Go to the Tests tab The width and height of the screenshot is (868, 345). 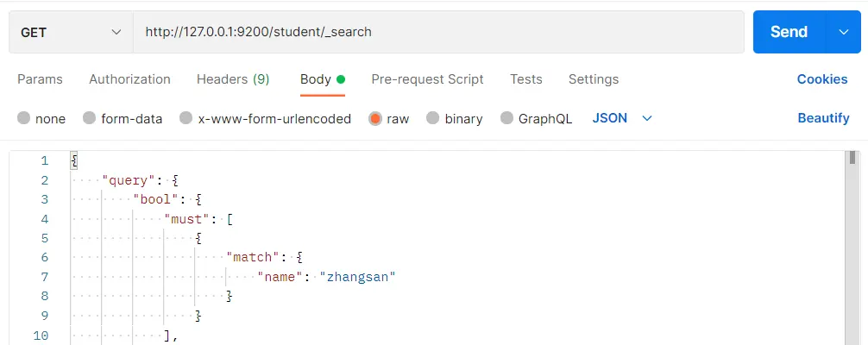point(525,79)
